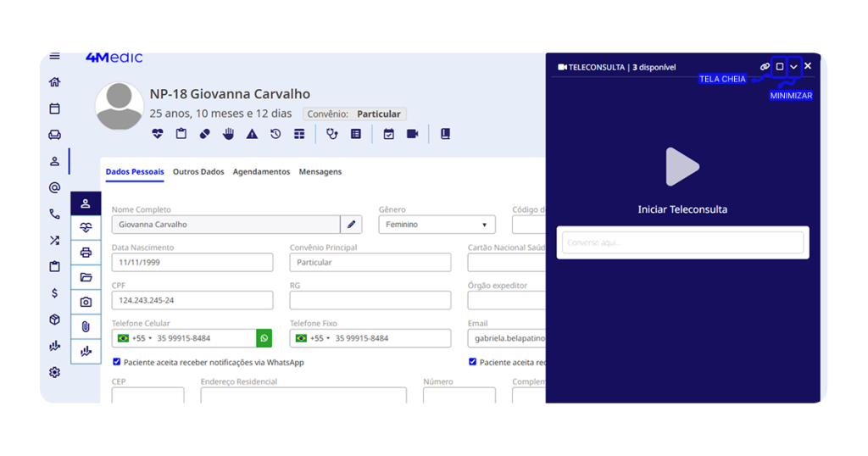868x456 pixels.
Task: Click the 'Converse aqui...' chat input field
Action: coord(682,242)
